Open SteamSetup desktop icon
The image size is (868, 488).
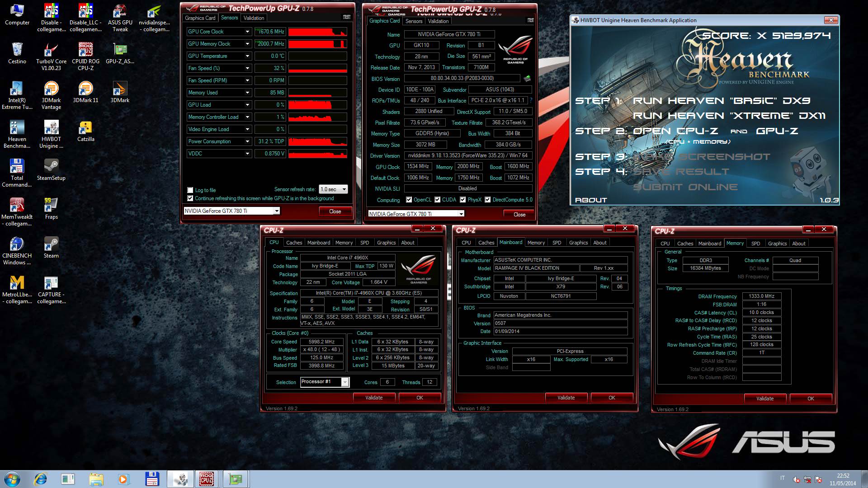pyautogui.click(x=51, y=170)
